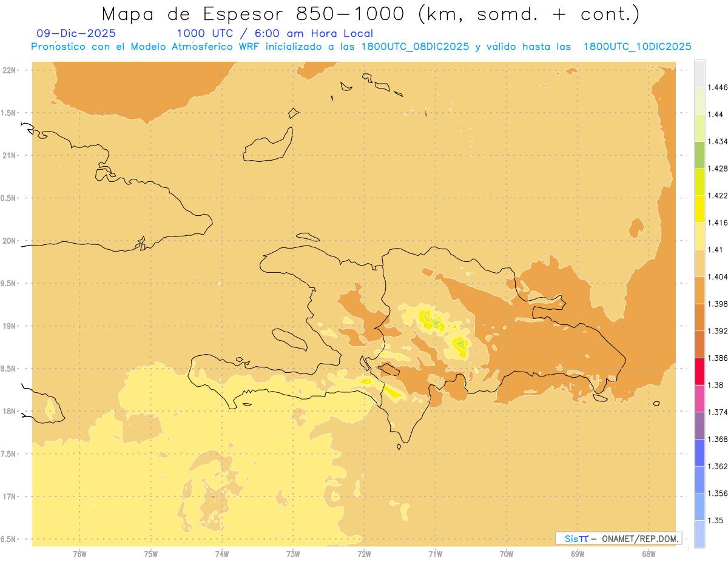Image resolution: width=728 pixels, height=562 pixels.
Task: Click legend value 1.422
Action: pos(717,196)
